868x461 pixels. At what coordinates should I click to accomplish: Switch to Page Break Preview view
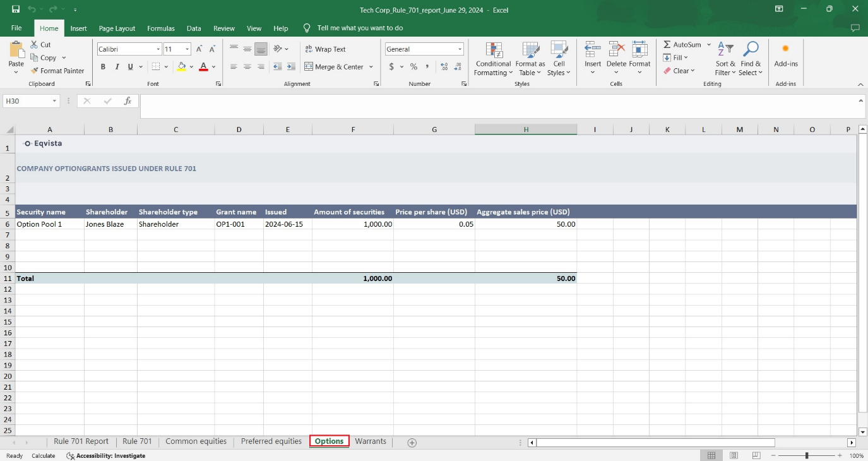(x=756, y=455)
